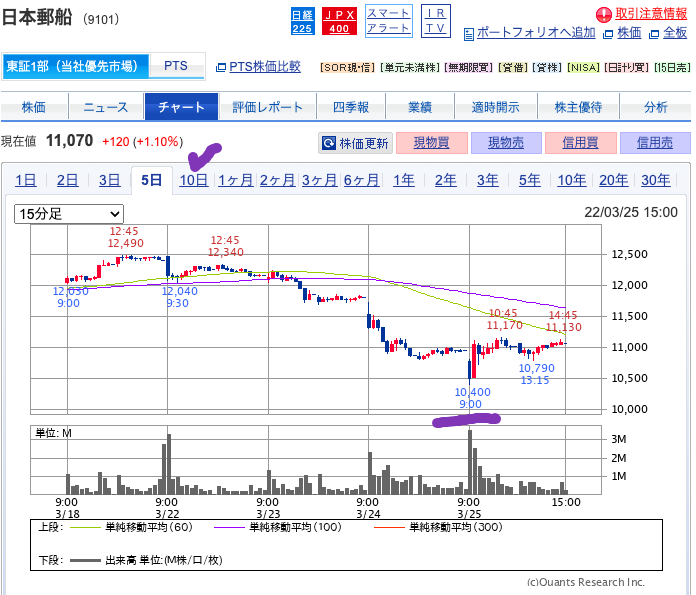
Task: Select the 10年 chart period
Action: click(572, 180)
